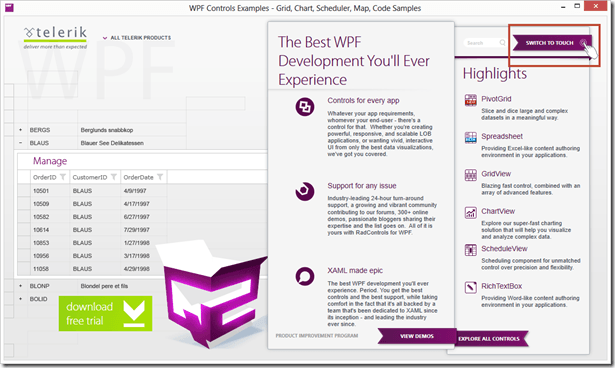Open the Product Improvement Program link
Screen dimensions: 615x368
click(317, 336)
